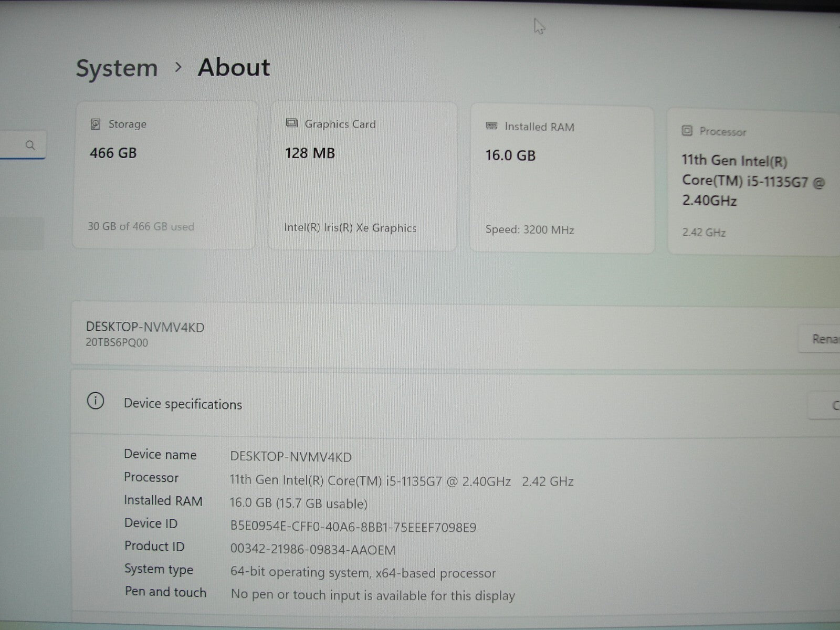Click the breadcrumb chevron between System and About
The width and height of the screenshot is (840, 630).
(178, 67)
